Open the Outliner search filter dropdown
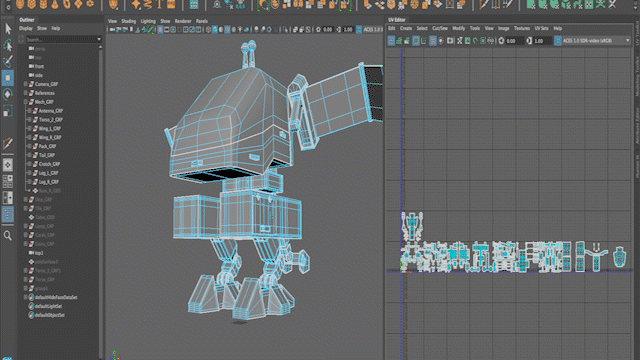The width and height of the screenshot is (640, 360). (x=99, y=40)
